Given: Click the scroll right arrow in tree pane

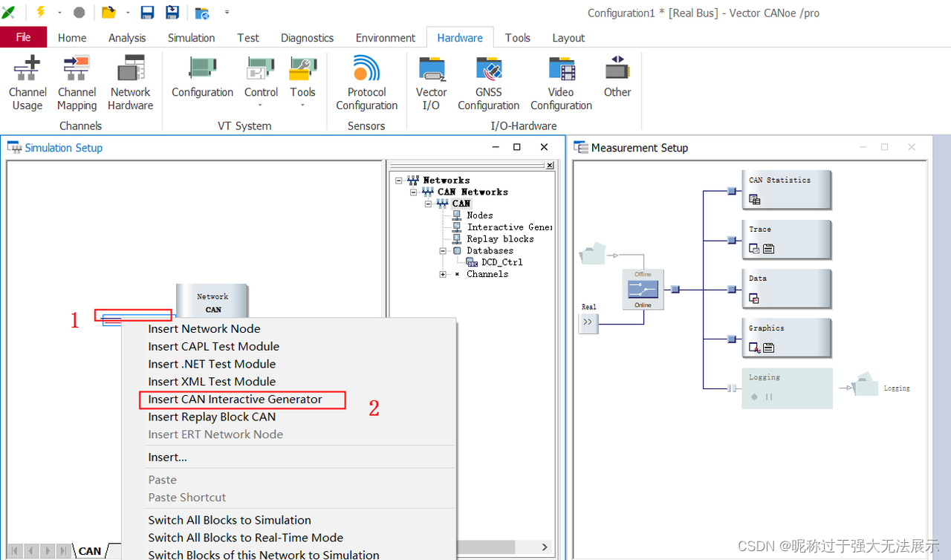Looking at the screenshot, I should click(x=545, y=547).
